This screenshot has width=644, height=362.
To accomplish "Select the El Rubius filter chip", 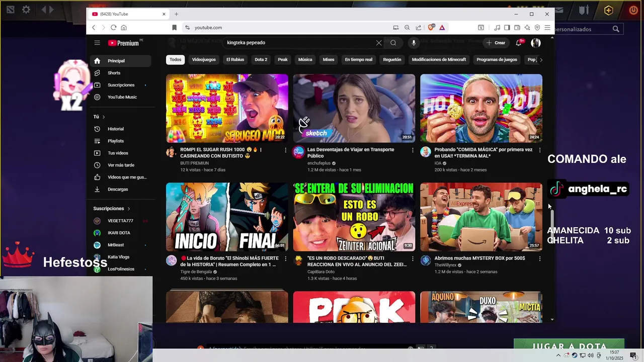I will click(235, 59).
